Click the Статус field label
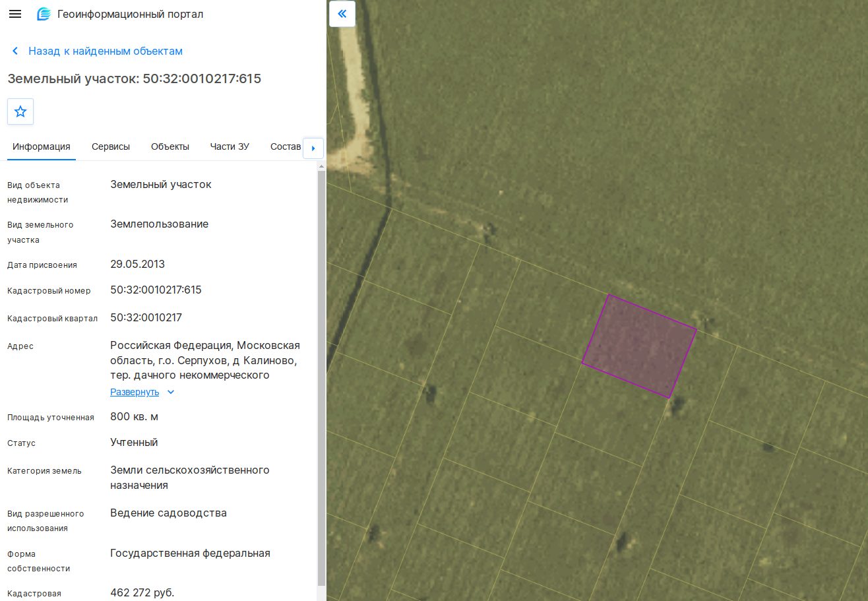 [22, 443]
